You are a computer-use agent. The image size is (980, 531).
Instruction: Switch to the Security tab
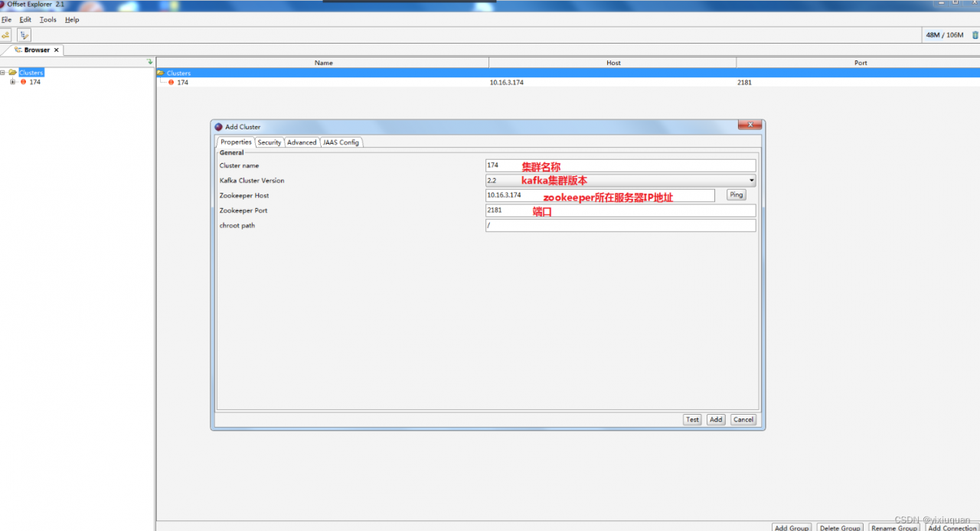[x=269, y=142]
